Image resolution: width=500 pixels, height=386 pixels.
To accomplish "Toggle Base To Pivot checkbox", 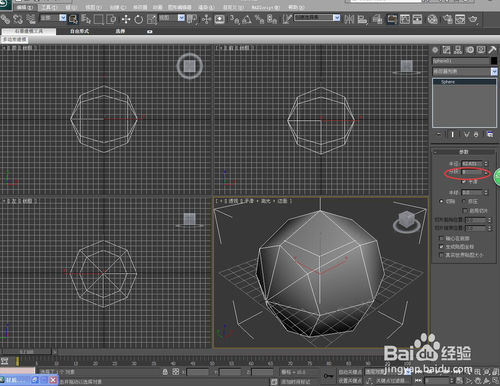I will click(442, 238).
